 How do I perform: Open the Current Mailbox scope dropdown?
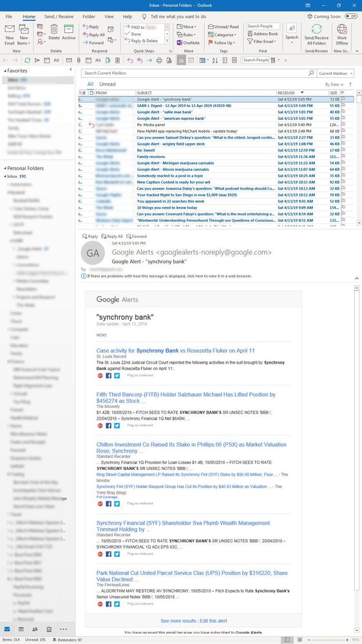336,73
